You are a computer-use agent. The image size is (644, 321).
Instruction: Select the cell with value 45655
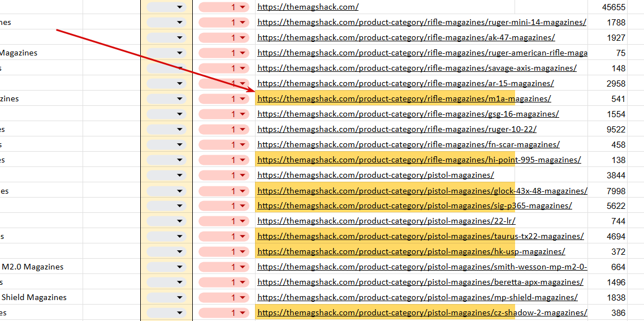click(607, 7)
